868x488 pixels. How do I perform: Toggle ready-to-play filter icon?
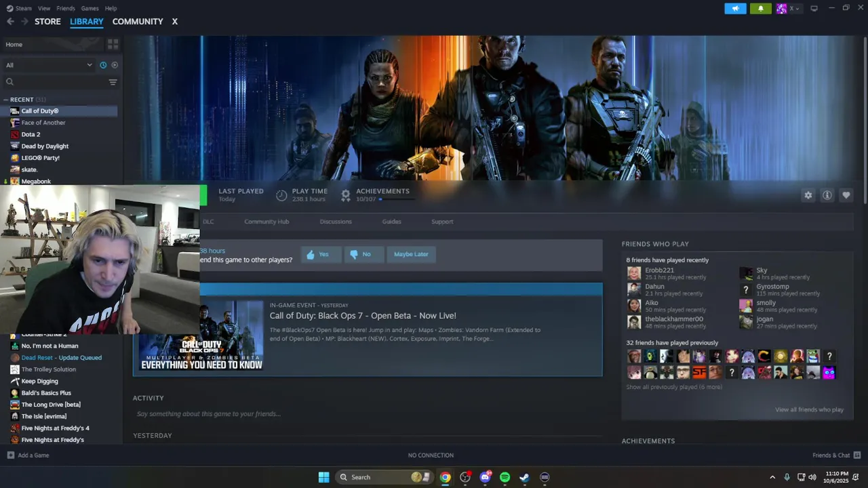(x=115, y=65)
